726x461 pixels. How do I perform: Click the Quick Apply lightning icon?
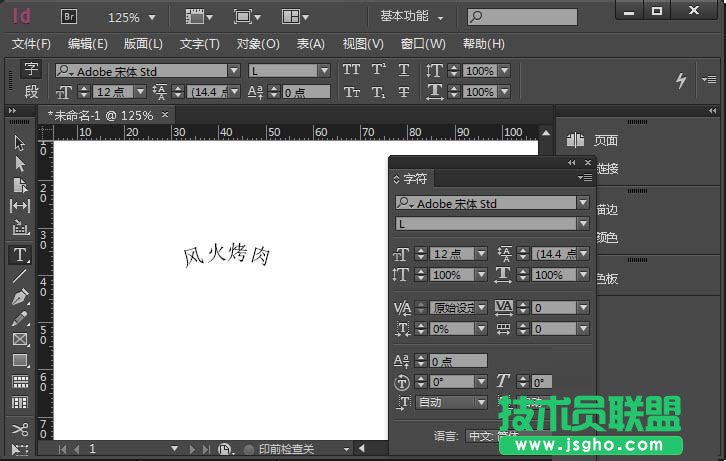(680, 81)
